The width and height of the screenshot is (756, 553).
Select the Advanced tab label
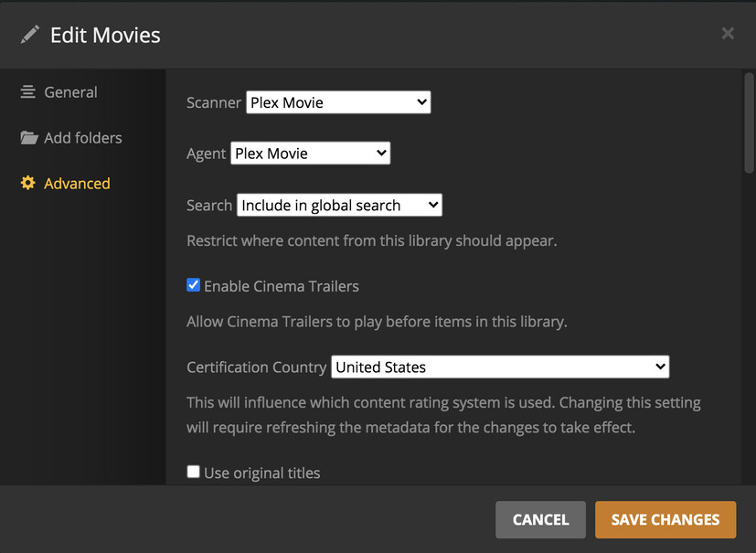77,184
